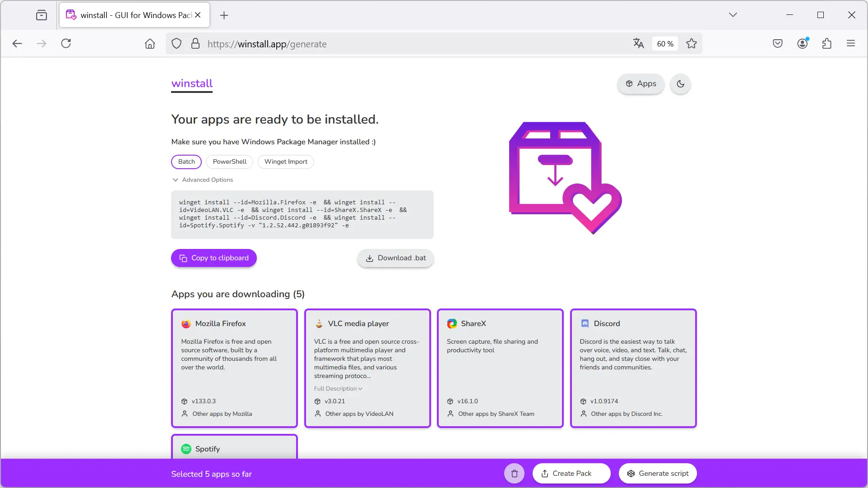Open the extensions puzzle-piece menu

tap(827, 43)
